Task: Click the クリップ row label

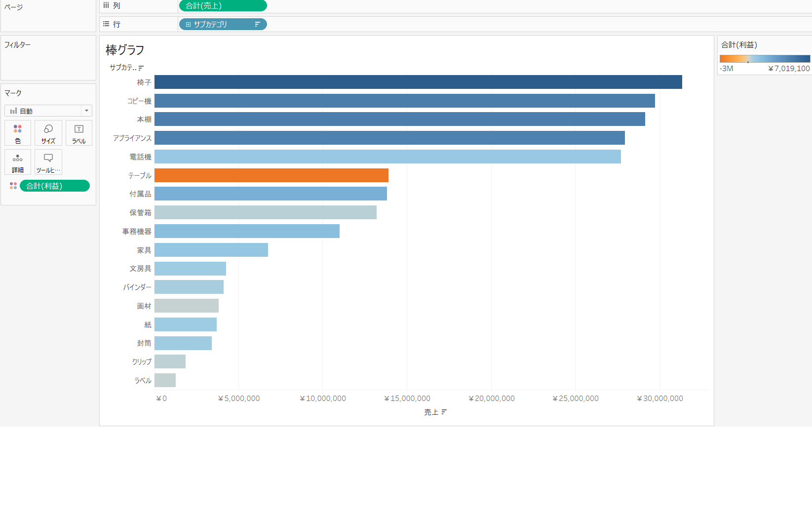Action: tap(142, 362)
